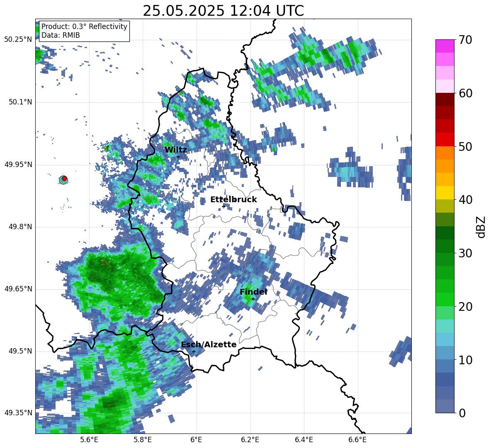491x448 pixels.
Task: Click the 49.35°N latitude label
Action: click(x=18, y=413)
